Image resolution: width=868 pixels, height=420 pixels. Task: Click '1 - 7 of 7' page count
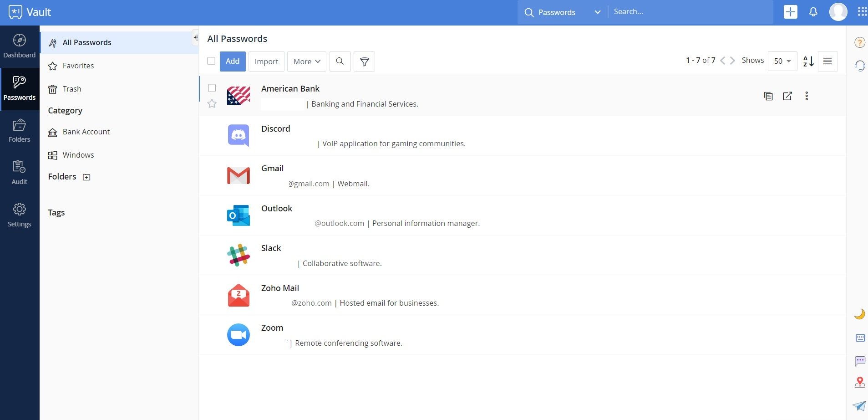click(x=700, y=60)
